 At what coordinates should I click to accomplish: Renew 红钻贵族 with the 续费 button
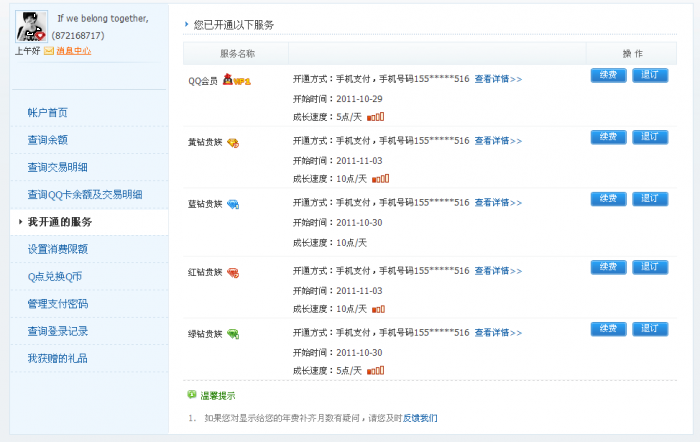(608, 267)
